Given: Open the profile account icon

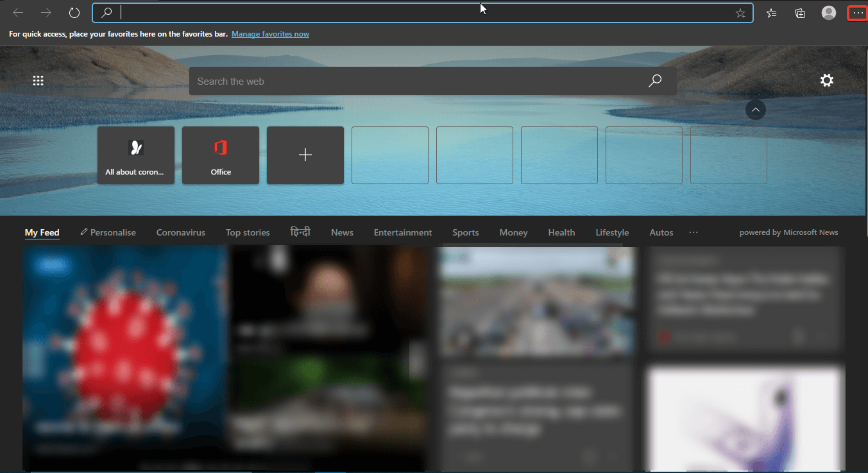Looking at the screenshot, I should point(828,13).
